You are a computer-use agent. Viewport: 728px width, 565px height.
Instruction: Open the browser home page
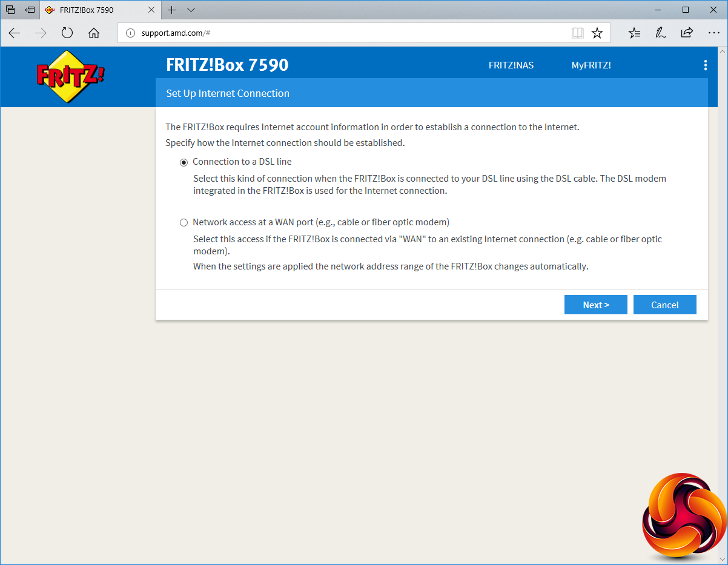pyautogui.click(x=94, y=33)
